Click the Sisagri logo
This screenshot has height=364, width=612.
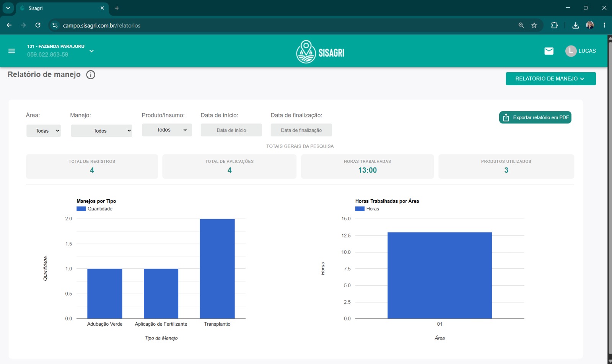tap(320, 52)
